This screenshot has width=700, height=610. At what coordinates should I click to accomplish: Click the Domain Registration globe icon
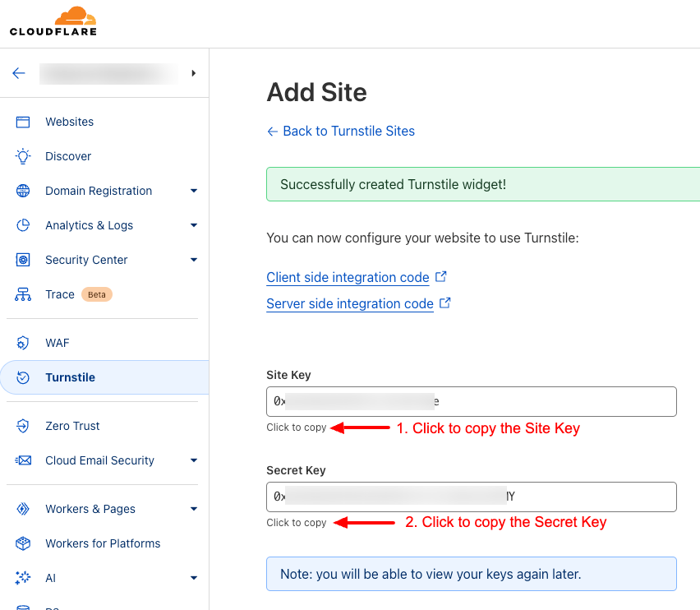click(x=23, y=191)
